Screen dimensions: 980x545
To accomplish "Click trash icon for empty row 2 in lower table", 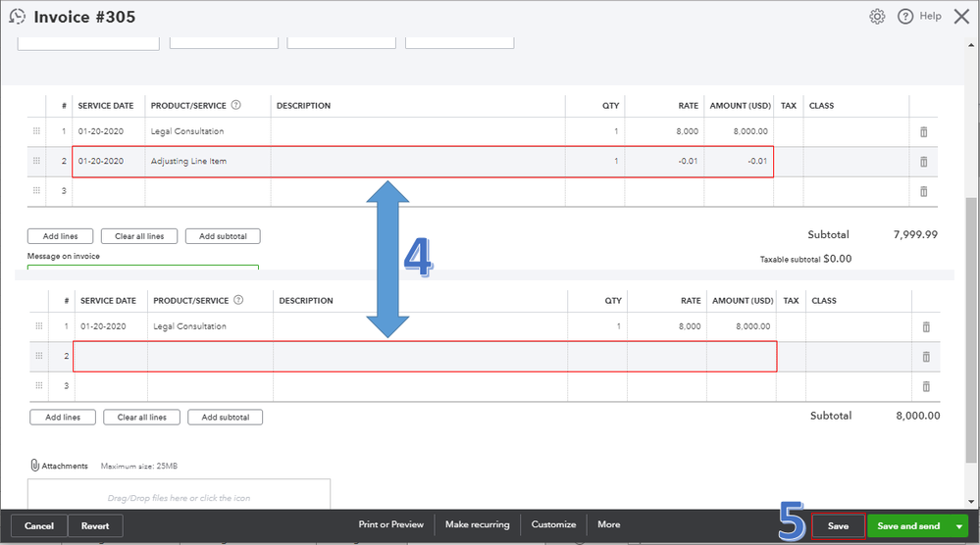I will click(926, 357).
